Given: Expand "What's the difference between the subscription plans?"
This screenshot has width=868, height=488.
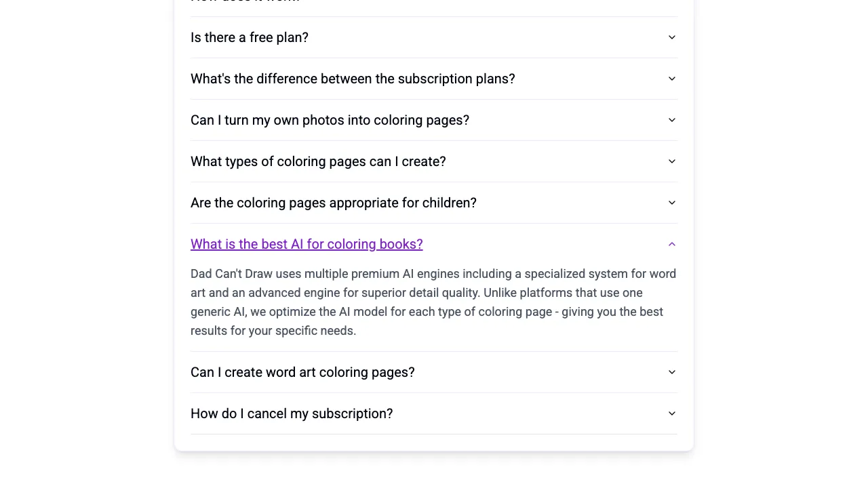Looking at the screenshot, I should pyautogui.click(x=353, y=79).
